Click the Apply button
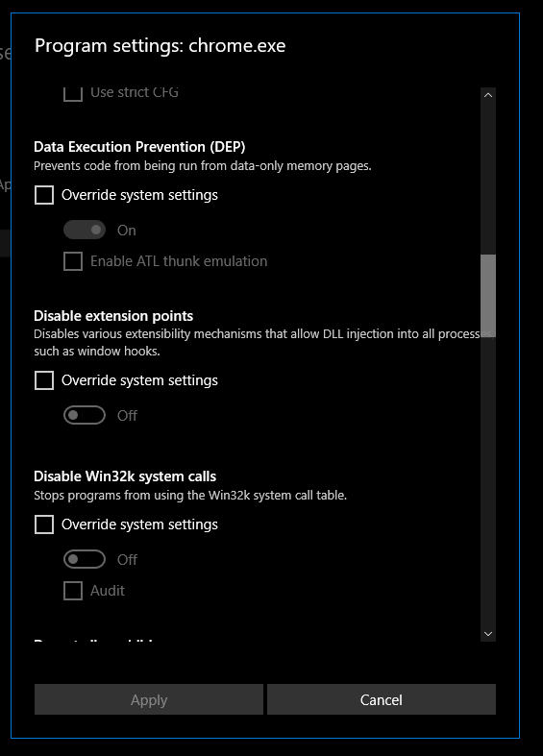543x756 pixels. point(149,699)
